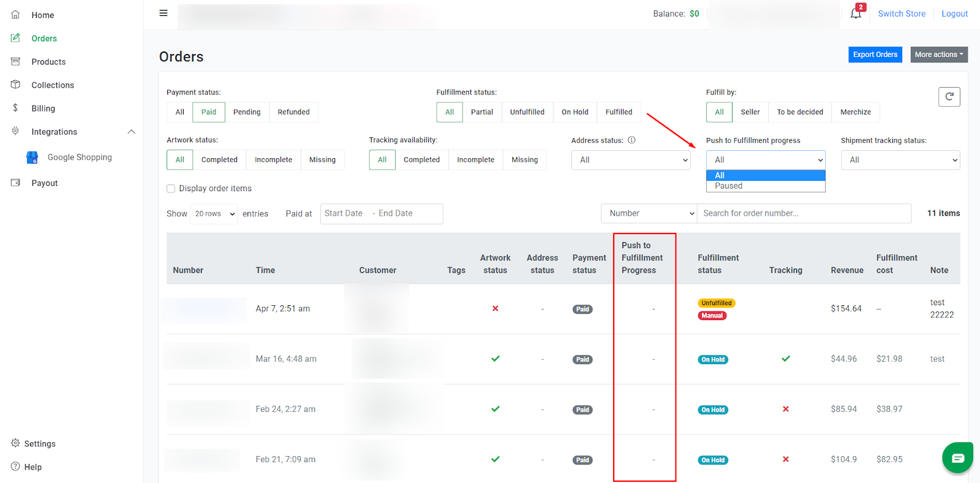Click the Settings gear icon
Viewport: 980px width, 483px height.
(x=15, y=443)
